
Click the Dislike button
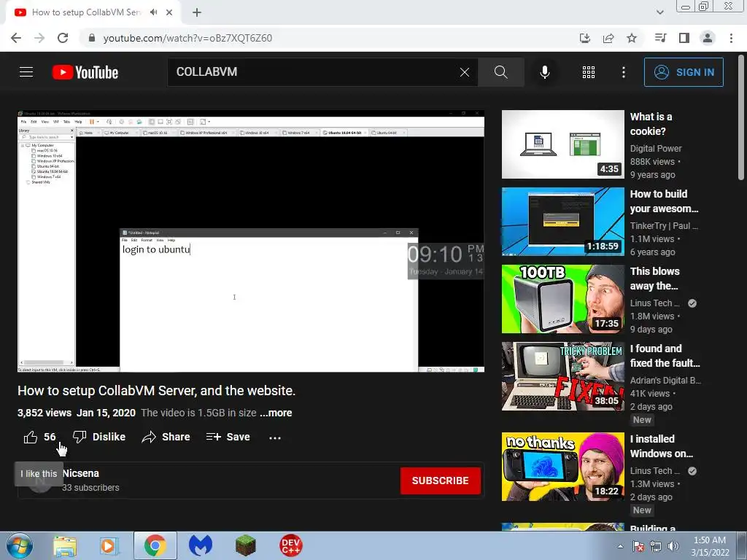coord(99,437)
